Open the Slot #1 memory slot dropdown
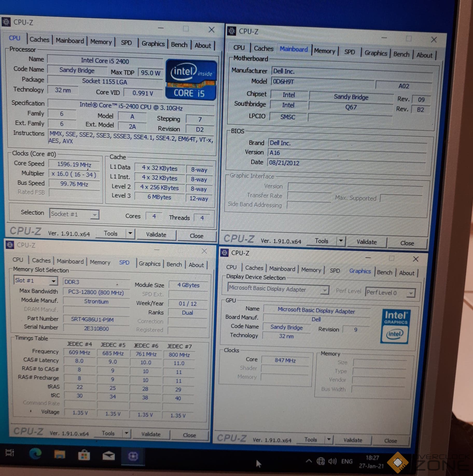 point(53,281)
